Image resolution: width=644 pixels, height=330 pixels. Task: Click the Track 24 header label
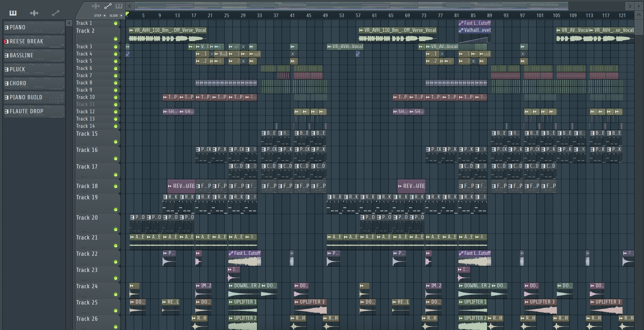coord(86,286)
